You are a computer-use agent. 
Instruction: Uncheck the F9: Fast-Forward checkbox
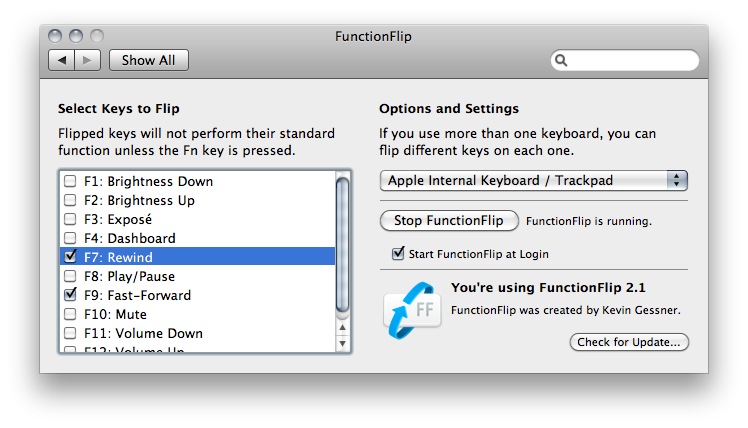tap(70, 295)
